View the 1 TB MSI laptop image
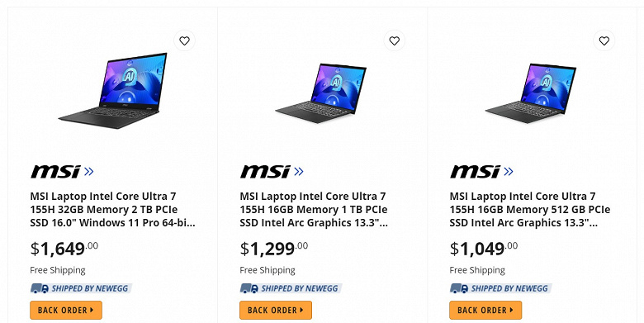The width and height of the screenshot is (644, 323). (321, 93)
